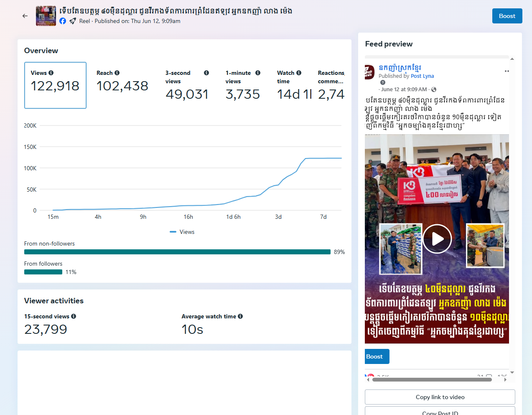Viewport: 532px width, 415px height.
Task: Click the Reach info icon
Action: pos(117,73)
